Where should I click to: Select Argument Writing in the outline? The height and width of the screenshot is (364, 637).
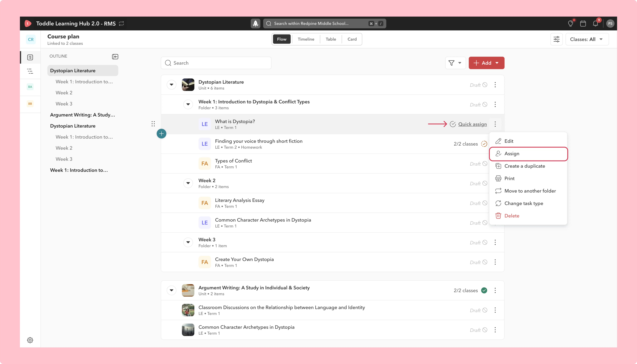point(83,115)
